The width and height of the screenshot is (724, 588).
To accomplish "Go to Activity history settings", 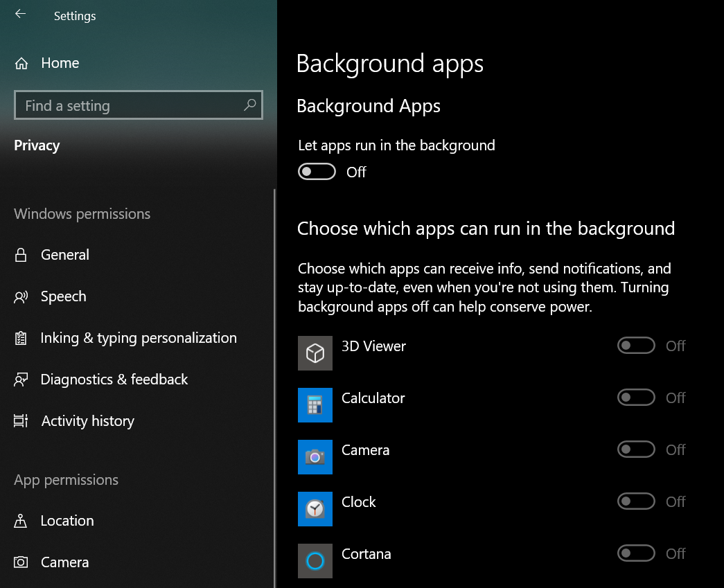I will click(x=87, y=421).
